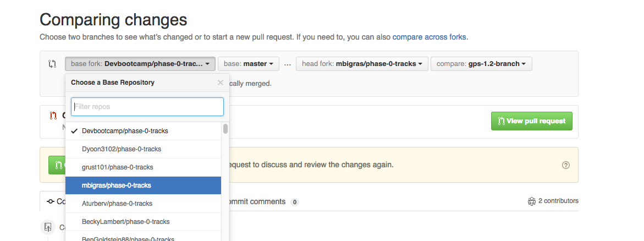Click the Filter repos input field
Viewport: 644px width, 241px height.
tap(147, 107)
